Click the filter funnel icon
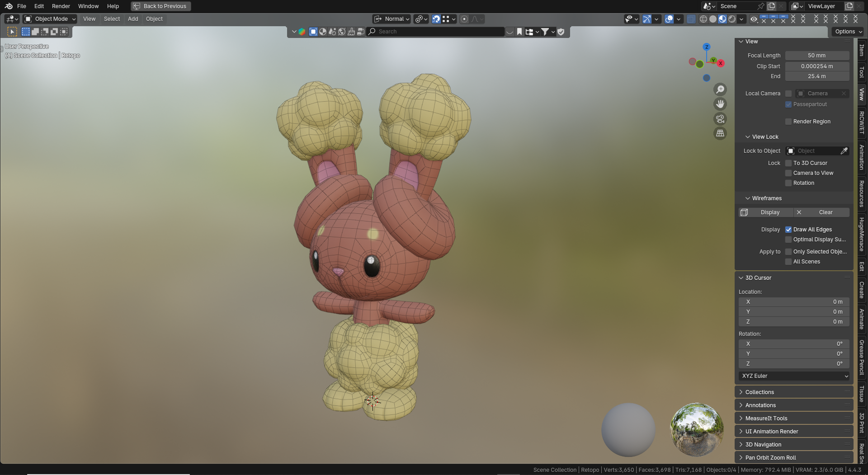This screenshot has width=868, height=475. pyautogui.click(x=545, y=32)
